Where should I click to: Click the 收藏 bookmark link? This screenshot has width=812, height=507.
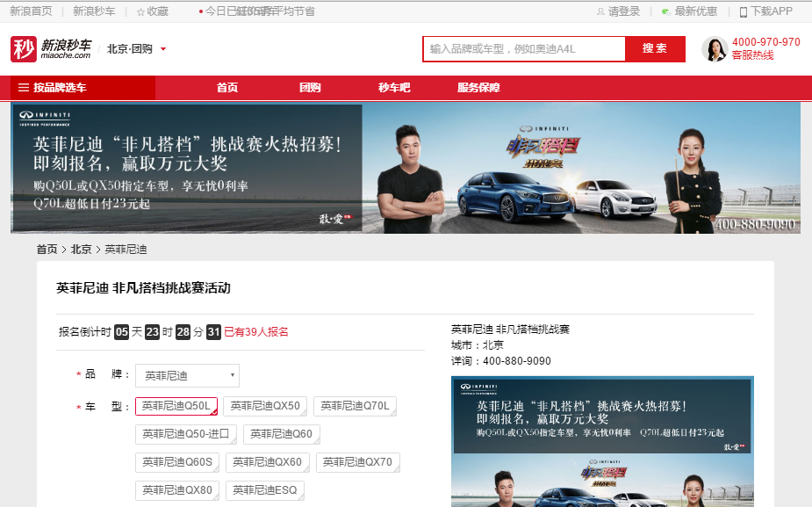157,11
